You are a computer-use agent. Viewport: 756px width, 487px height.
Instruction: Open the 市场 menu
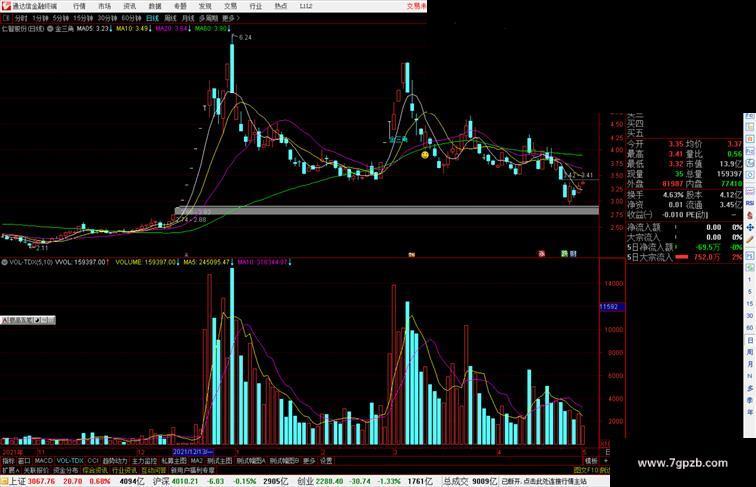tap(105, 6)
